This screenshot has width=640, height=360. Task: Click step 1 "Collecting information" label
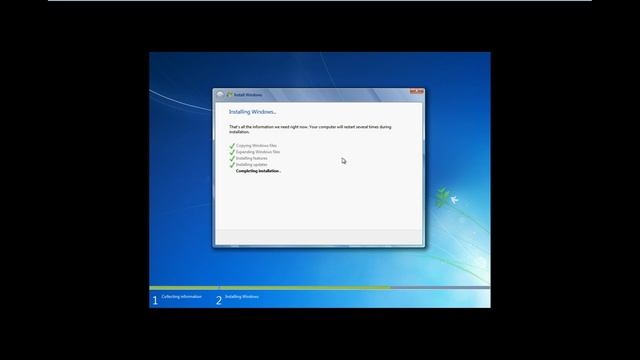182,297
